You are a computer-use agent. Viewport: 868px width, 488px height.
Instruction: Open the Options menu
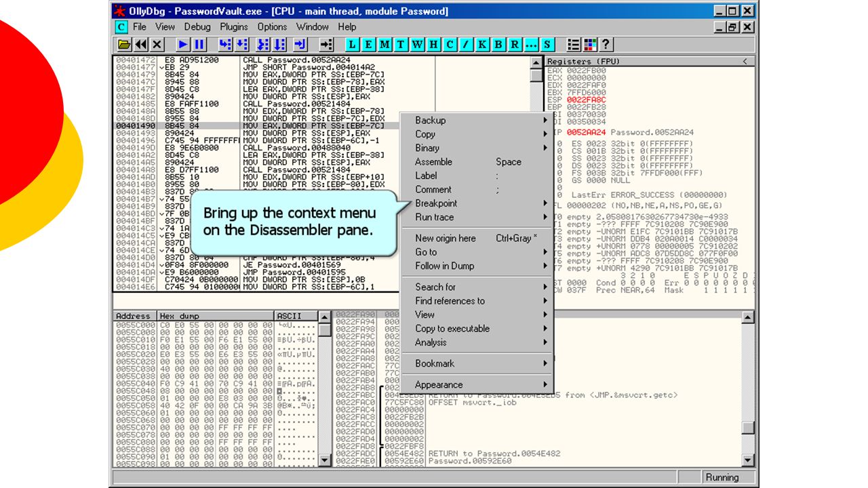point(272,27)
